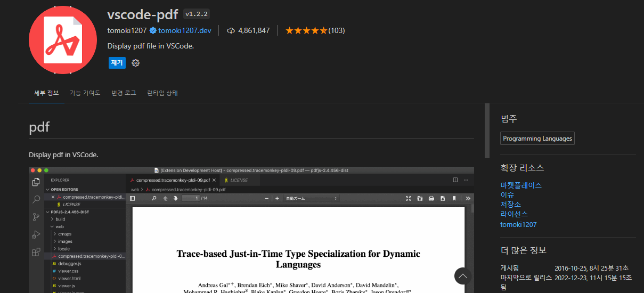Click the 범주 section heading
This screenshot has height=293, width=644.
509,119
